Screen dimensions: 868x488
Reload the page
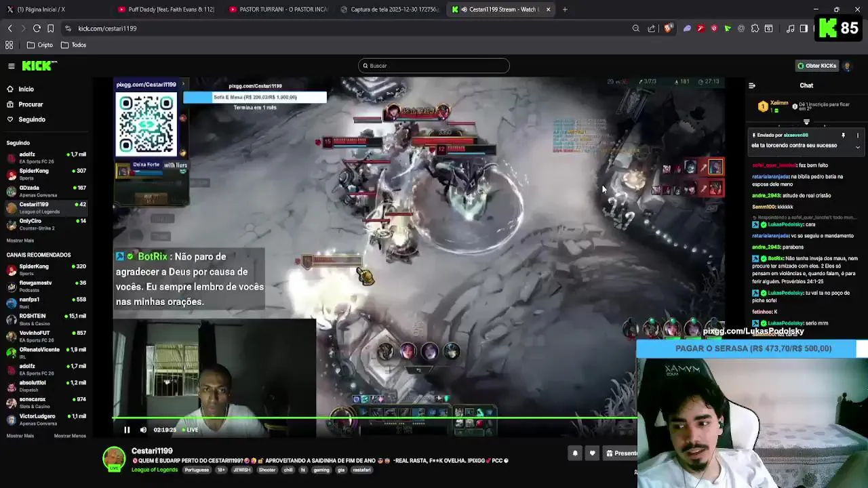[37, 28]
